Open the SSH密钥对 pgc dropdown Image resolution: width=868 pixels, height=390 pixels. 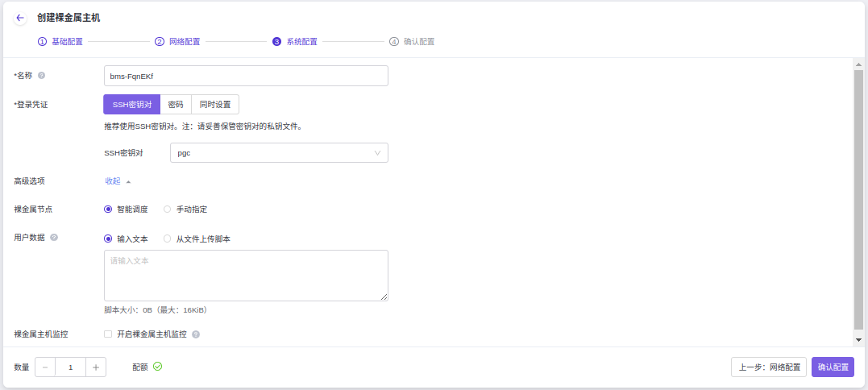tap(279, 153)
